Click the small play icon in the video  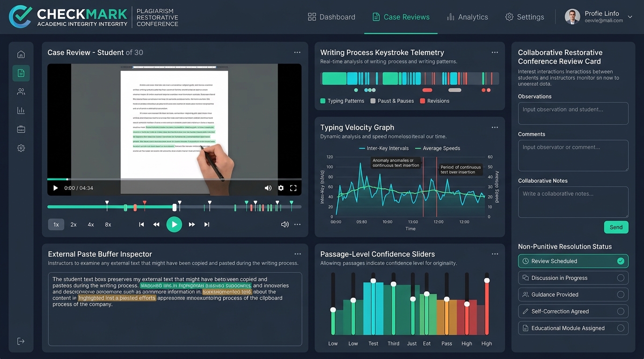(x=55, y=188)
